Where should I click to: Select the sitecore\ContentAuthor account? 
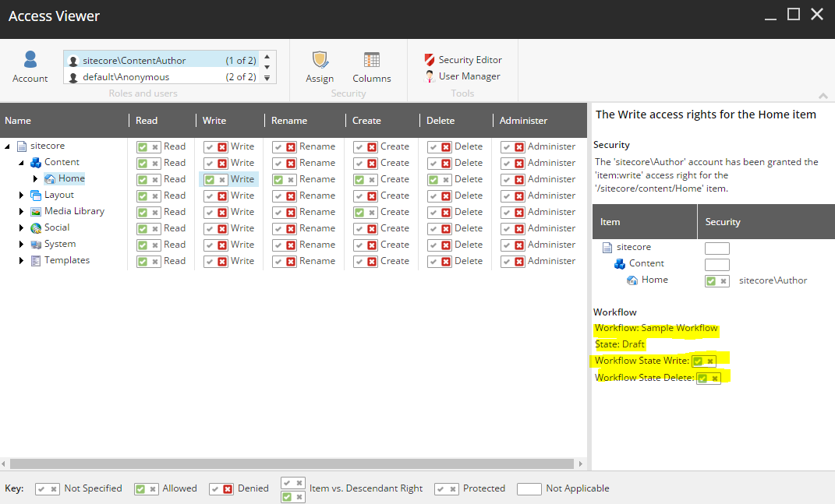162,60
